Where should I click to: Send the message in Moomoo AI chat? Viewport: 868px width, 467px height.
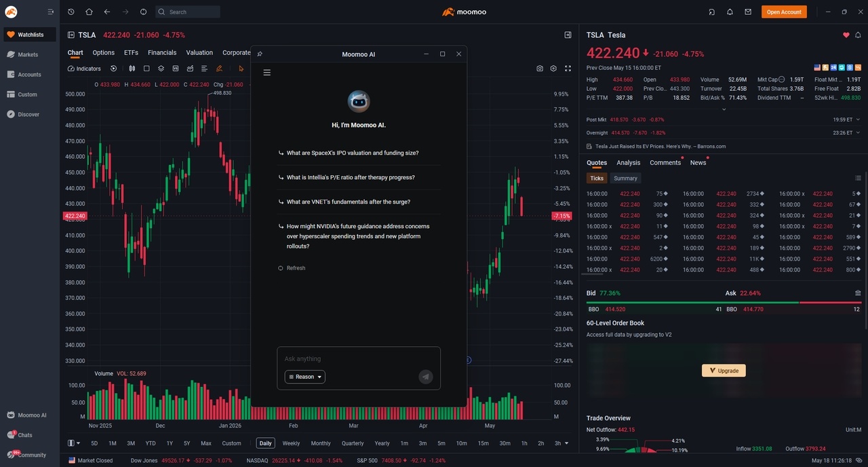point(426,377)
